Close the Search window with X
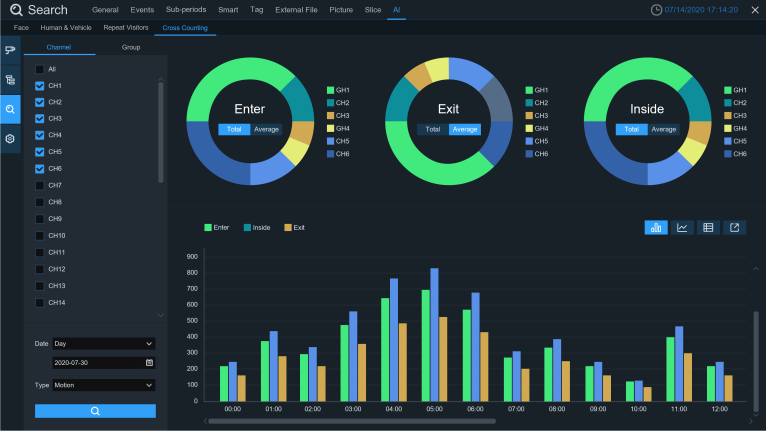The height and width of the screenshot is (431, 766). click(755, 10)
